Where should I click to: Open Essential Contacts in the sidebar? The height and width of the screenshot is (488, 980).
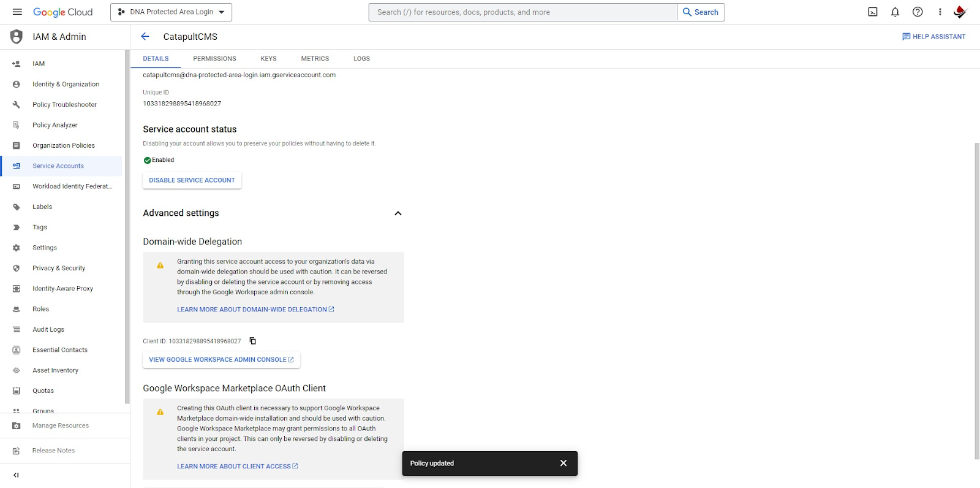(x=61, y=350)
